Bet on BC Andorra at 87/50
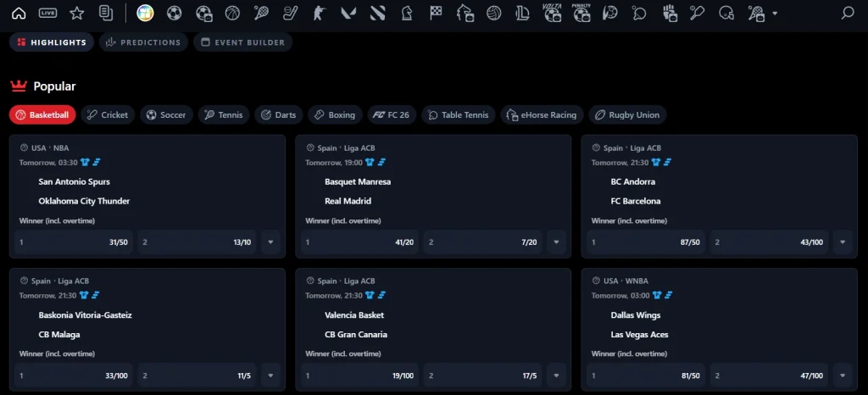868x395 pixels. coord(646,242)
